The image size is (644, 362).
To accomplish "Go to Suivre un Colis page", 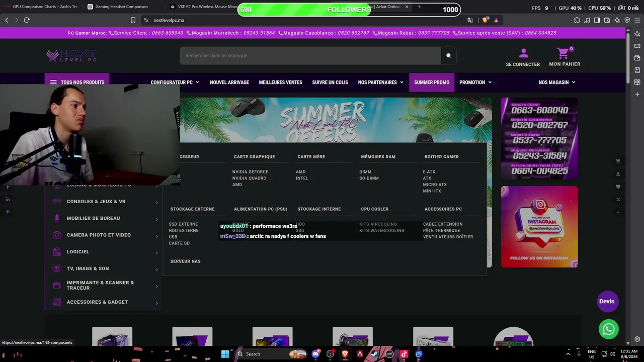I will point(330,82).
